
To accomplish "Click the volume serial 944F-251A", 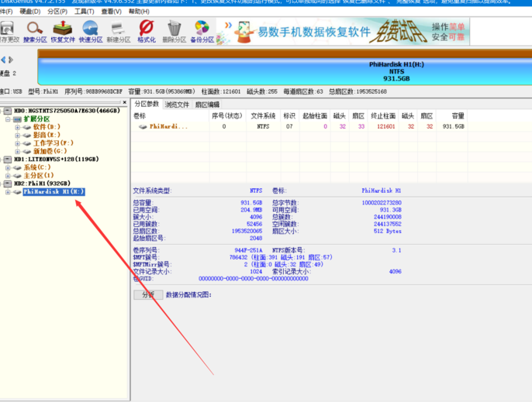I will point(248,250).
